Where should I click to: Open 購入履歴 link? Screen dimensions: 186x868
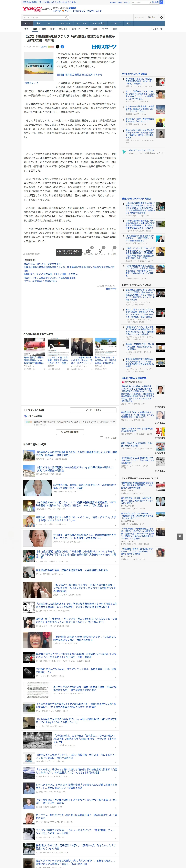tap(152, 17)
